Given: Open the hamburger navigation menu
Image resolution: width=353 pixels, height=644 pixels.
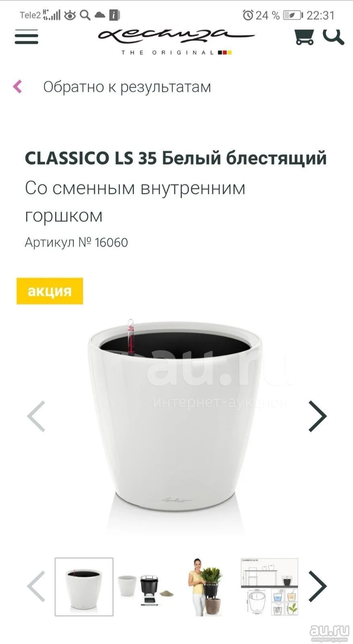Looking at the screenshot, I should [x=27, y=37].
